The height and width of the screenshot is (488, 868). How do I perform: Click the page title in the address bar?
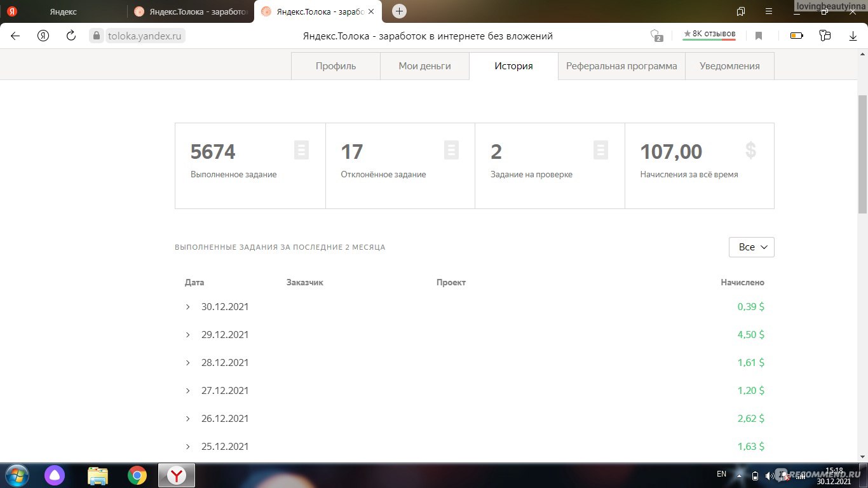tap(428, 36)
